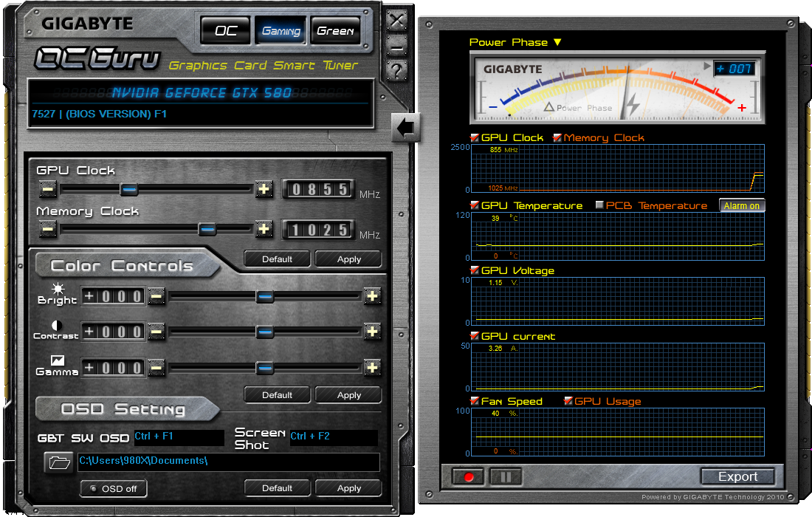
Task: Click the Contrast +000 value display
Action: [x=113, y=332]
